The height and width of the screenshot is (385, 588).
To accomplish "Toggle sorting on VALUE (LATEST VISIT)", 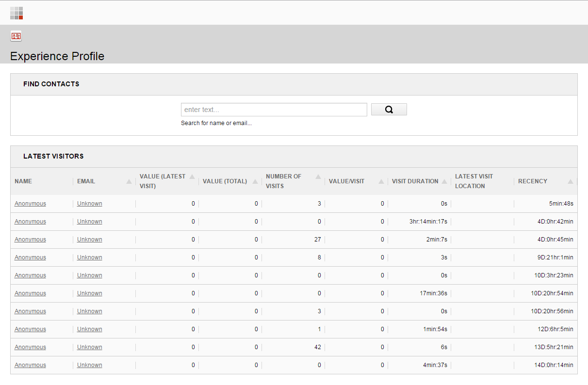I will point(192,177).
